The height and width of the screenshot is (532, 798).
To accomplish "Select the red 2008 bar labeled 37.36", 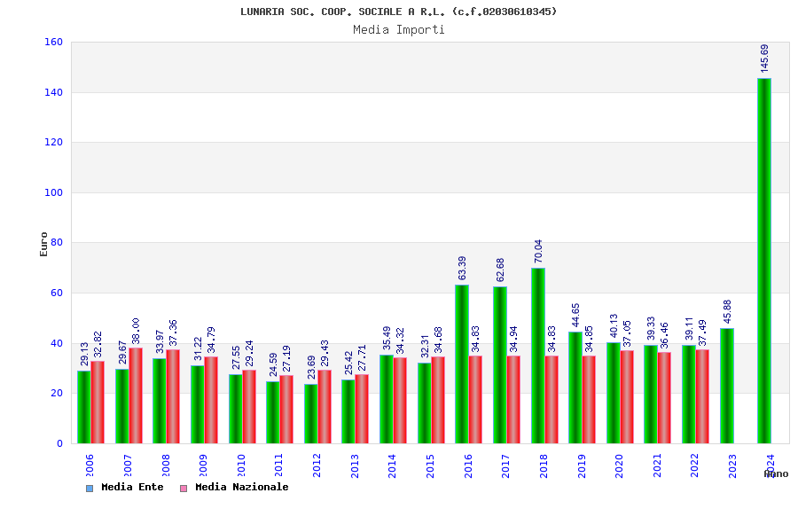I will [x=173, y=396].
